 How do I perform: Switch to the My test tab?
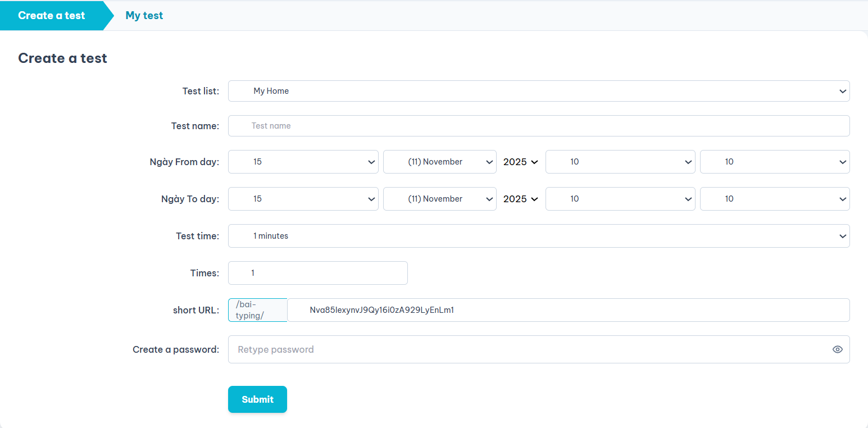[144, 15]
